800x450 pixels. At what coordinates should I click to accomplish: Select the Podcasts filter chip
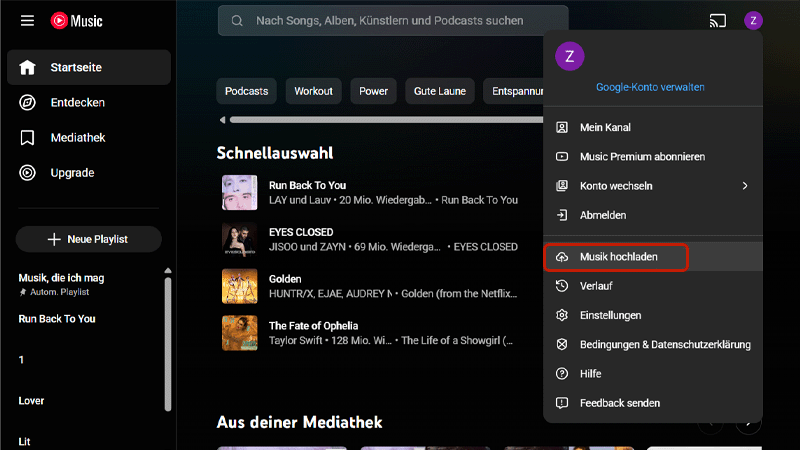246,91
